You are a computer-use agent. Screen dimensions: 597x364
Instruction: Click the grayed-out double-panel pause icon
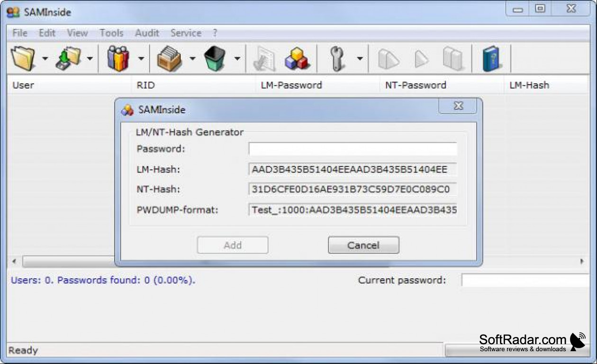[x=453, y=59]
